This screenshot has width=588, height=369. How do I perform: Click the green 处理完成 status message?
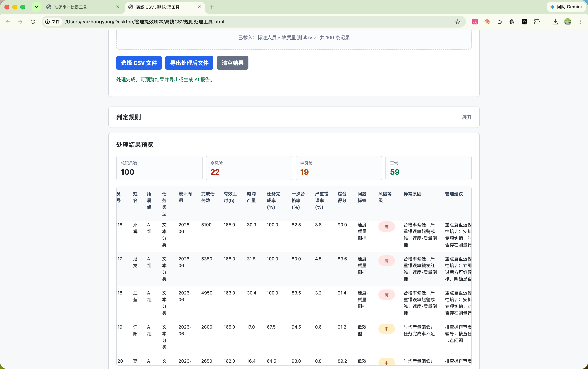[165, 80]
